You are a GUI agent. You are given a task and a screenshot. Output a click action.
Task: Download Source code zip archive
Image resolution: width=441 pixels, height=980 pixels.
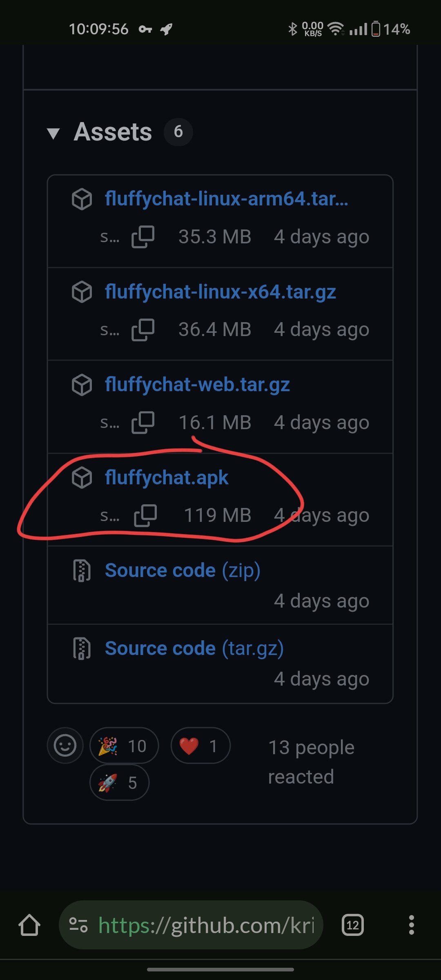182,570
